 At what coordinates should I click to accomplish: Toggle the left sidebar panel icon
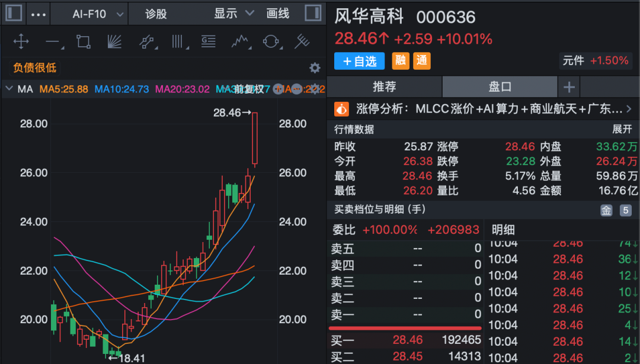coord(14,13)
